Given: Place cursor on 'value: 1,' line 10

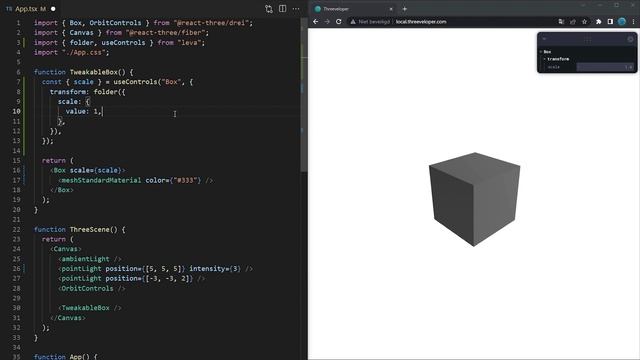Looking at the screenshot, I should click(84, 111).
